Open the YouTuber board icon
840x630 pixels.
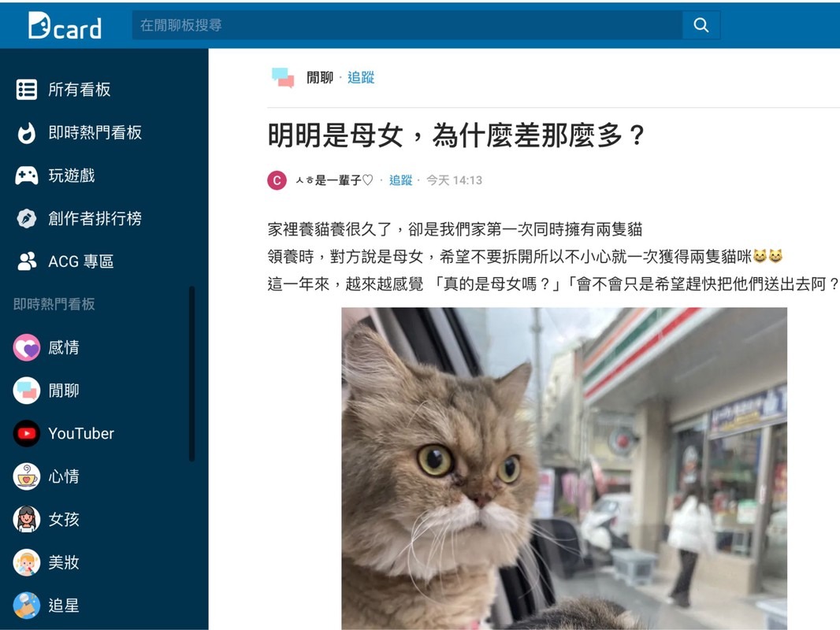(x=27, y=433)
